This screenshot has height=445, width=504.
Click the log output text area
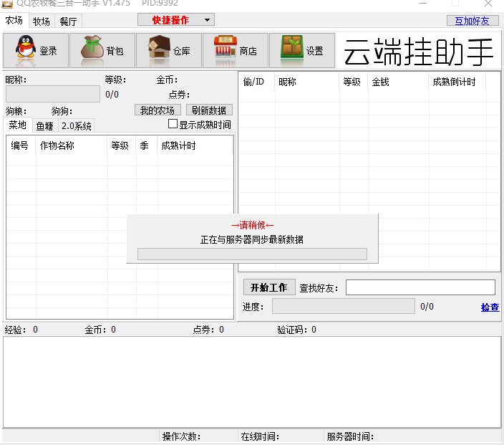pos(252,382)
